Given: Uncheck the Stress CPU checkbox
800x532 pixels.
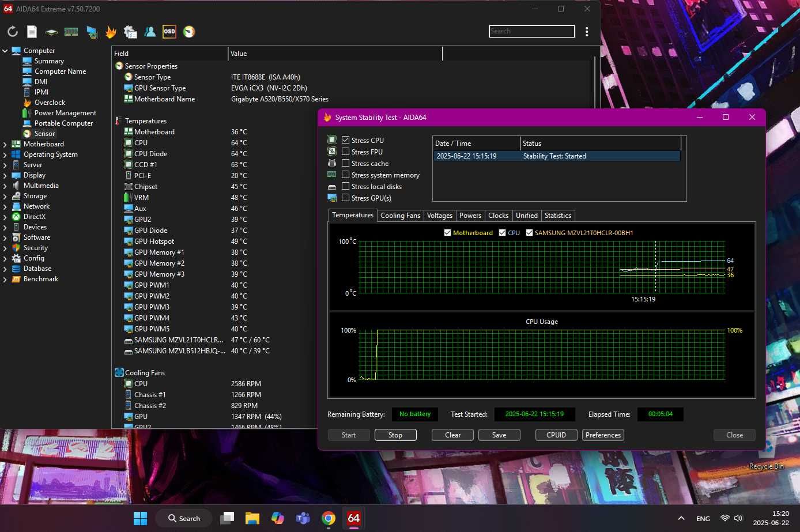Looking at the screenshot, I should [346, 140].
